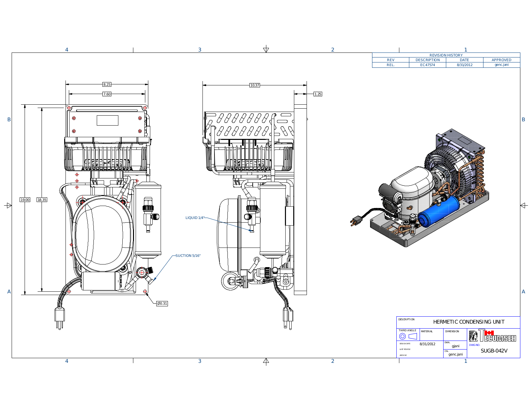Image resolution: width=532 pixels, height=411 pixels.
Task: Click the 8.25 width dimension value
Action: pyautogui.click(x=107, y=84)
